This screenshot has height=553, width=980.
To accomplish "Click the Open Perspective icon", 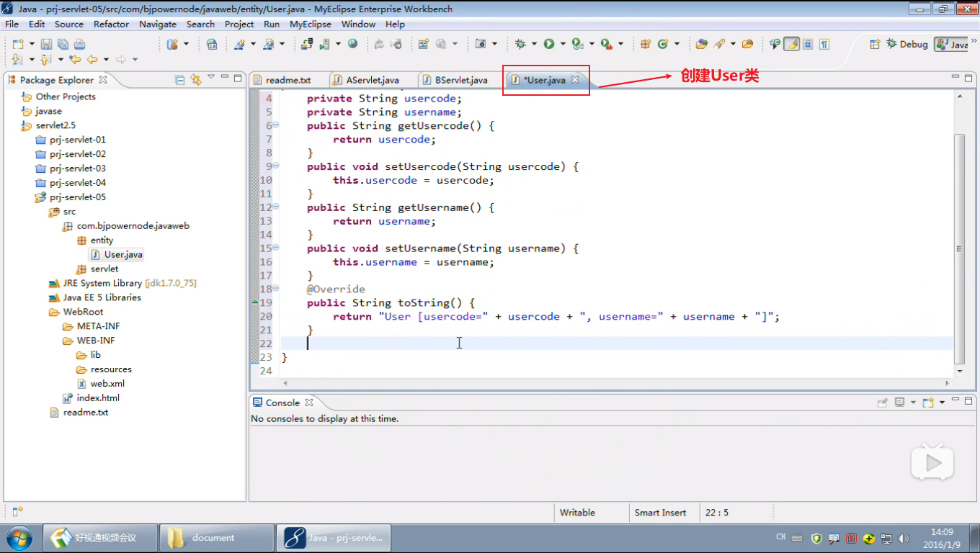I will coord(875,44).
